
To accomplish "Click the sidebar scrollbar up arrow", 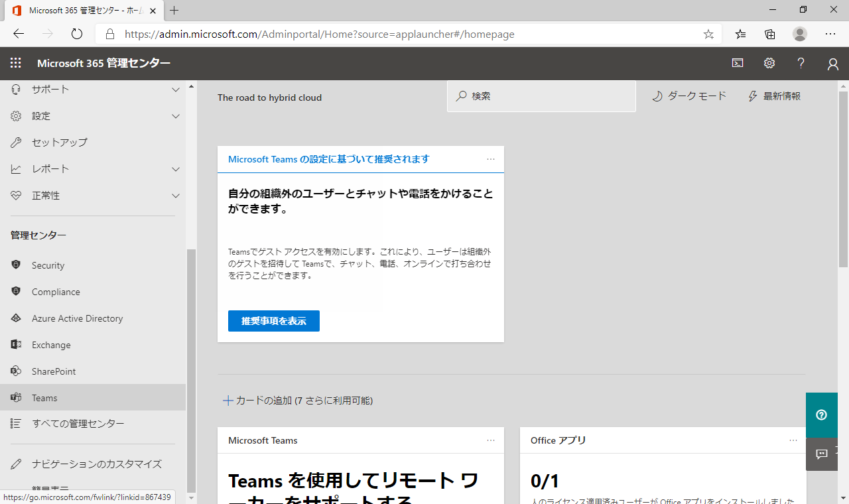I will point(192,86).
